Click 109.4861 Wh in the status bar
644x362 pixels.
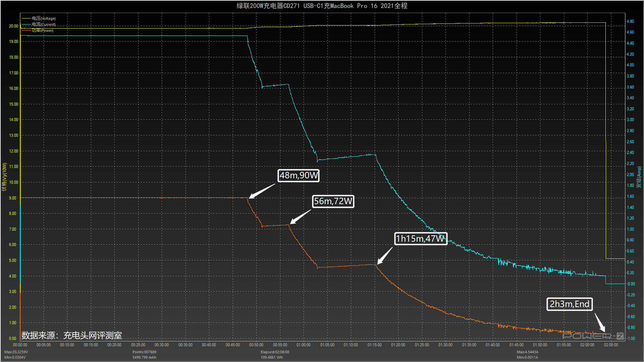point(272,357)
